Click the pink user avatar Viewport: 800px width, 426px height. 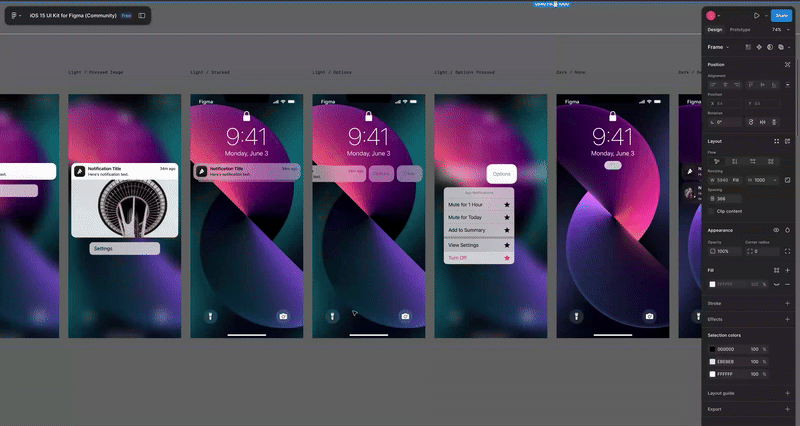click(711, 16)
